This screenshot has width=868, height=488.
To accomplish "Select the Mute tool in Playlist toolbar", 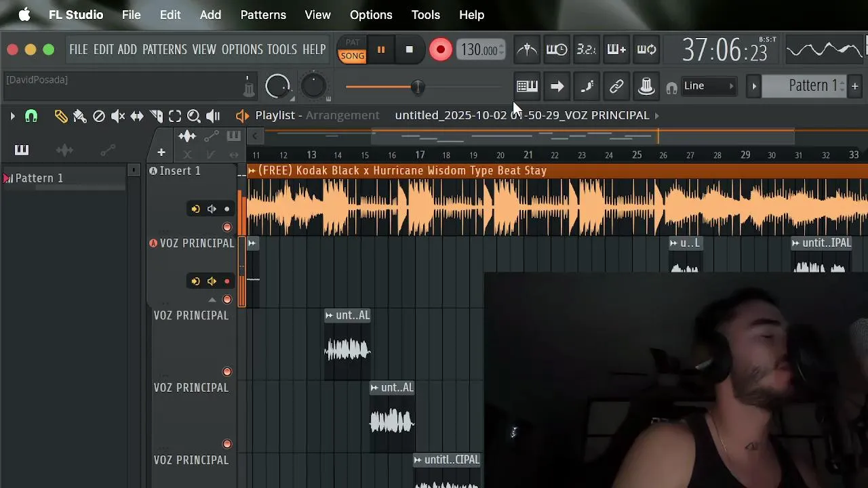I will tap(118, 116).
